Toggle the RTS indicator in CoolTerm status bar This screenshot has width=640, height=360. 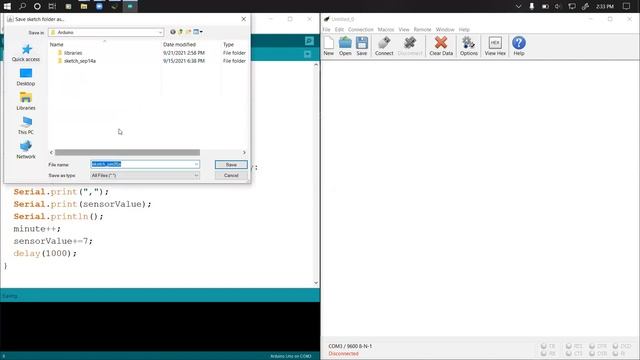pos(574,346)
